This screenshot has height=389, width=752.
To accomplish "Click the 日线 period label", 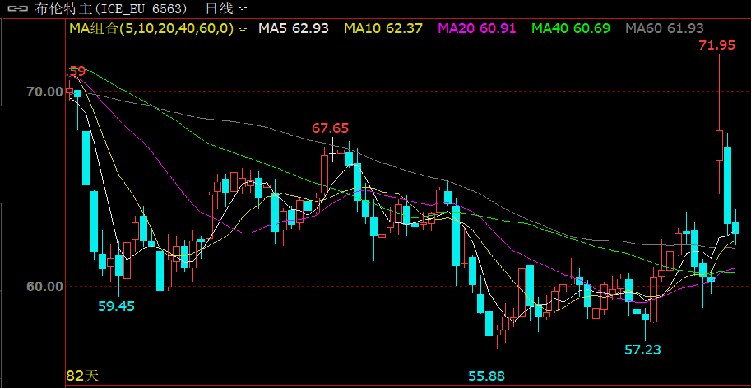I will (x=219, y=9).
